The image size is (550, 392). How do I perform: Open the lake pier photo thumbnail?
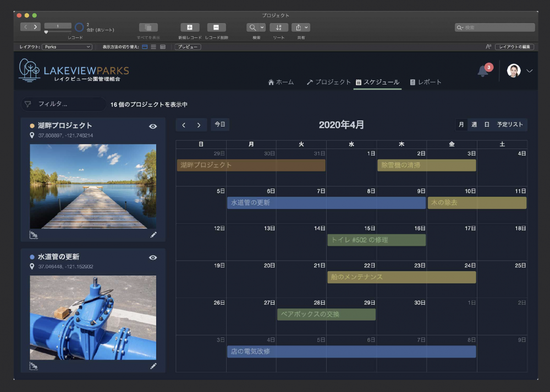93,186
